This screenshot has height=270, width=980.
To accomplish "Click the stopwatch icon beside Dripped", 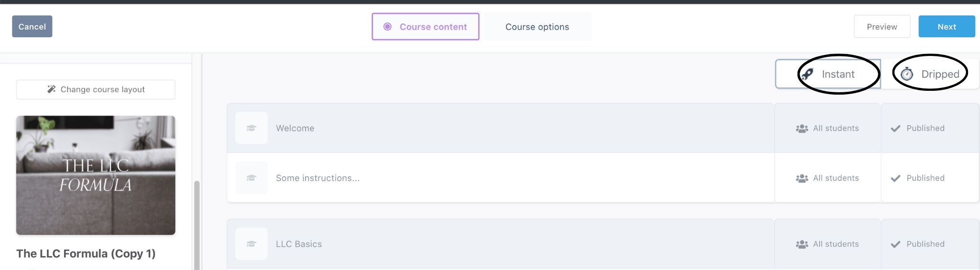I will 907,74.
